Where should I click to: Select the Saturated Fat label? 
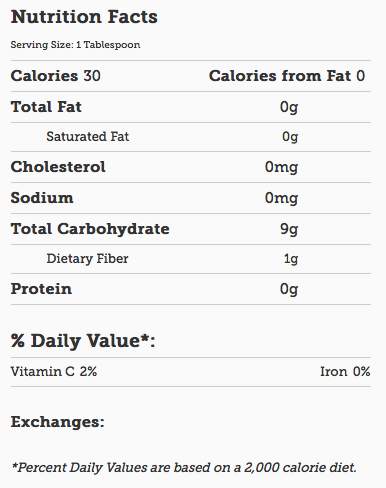point(88,136)
